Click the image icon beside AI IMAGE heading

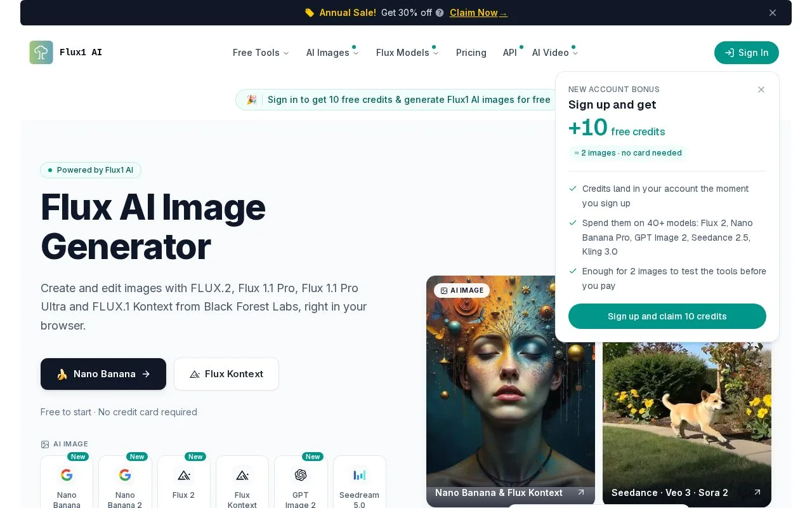pos(45,444)
